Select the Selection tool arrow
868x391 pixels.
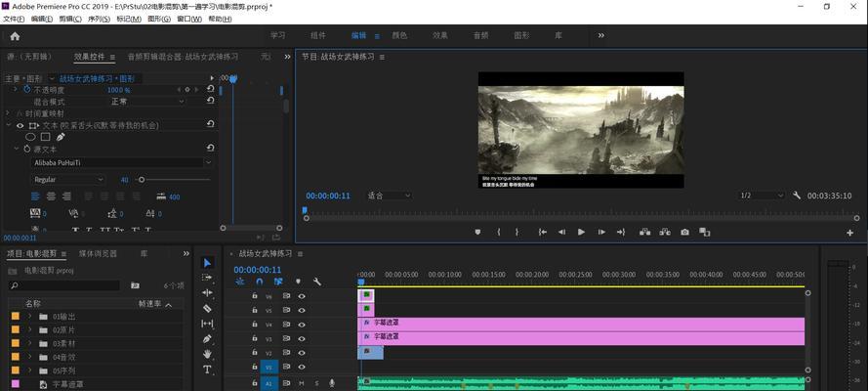pos(207,263)
